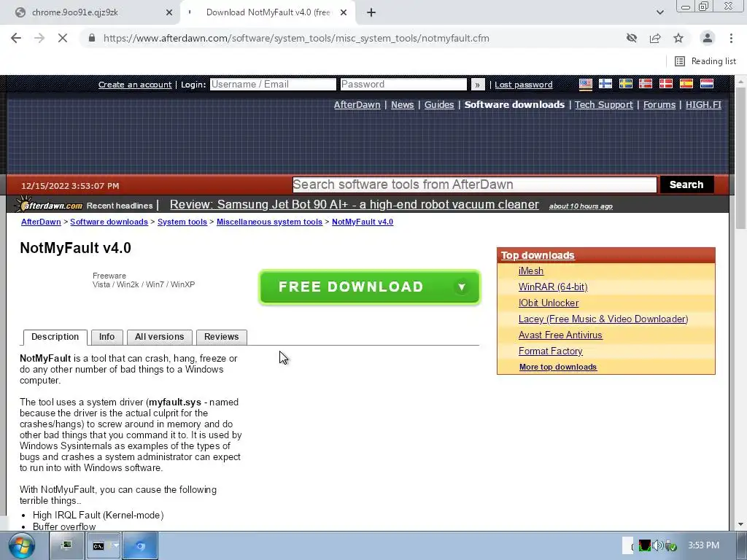Stop loading the page with the X button
This screenshot has height=560, width=747.
click(x=63, y=38)
